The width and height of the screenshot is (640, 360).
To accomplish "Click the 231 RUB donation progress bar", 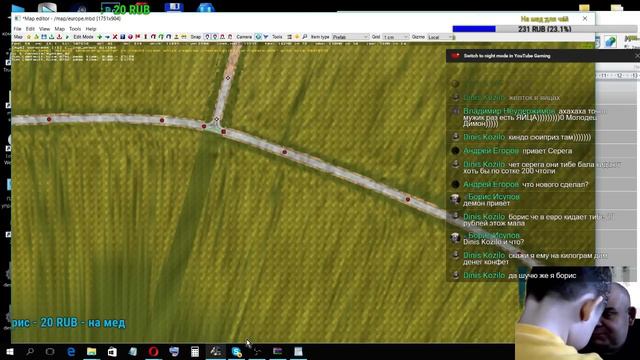I will click(x=544, y=29).
